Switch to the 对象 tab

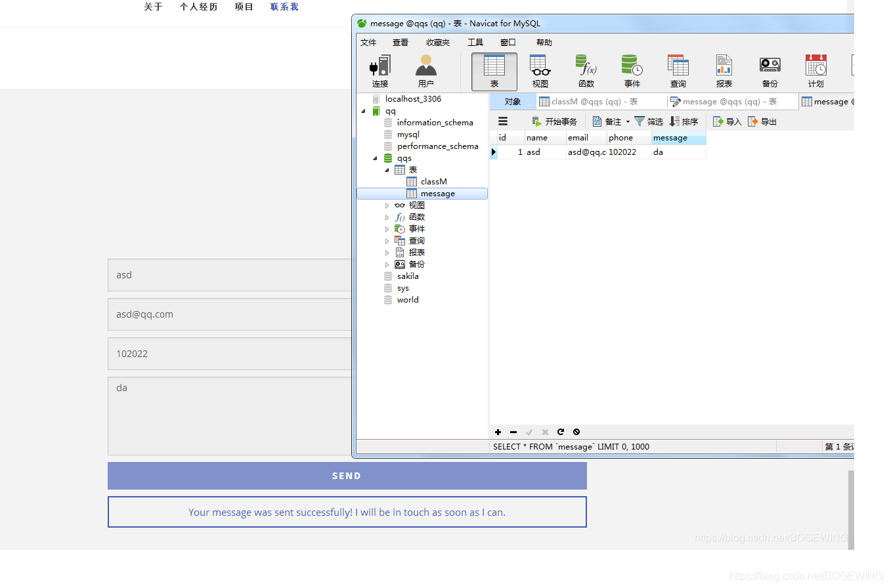click(513, 102)
